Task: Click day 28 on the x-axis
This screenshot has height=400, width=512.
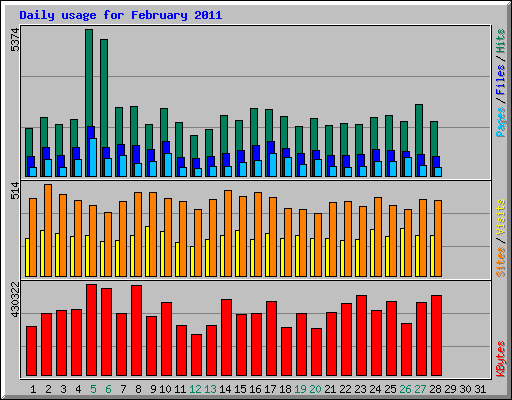Action: pos(435,389)
